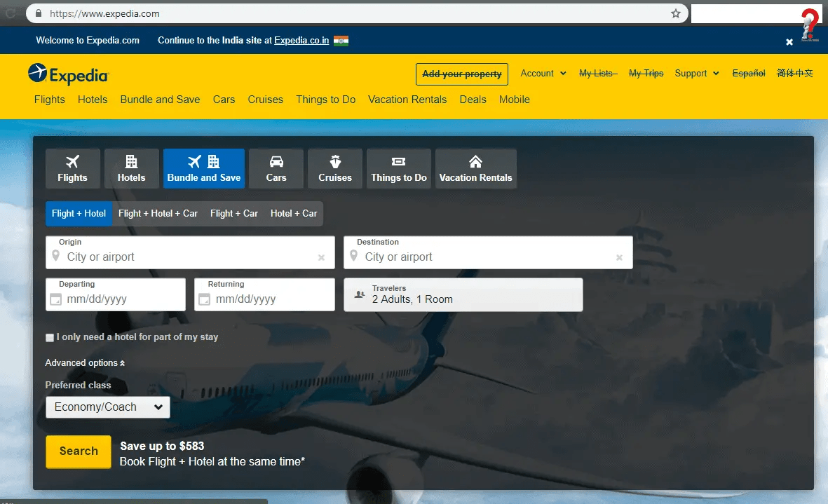Select the Hotels search tab building icon
The image size is (828, 504).
coord(131,161)
